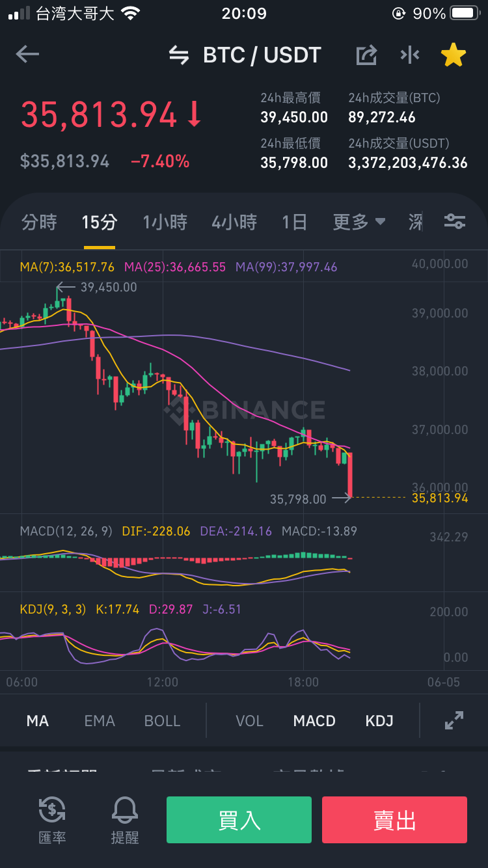Enable the VOL sub-indicator
This screenshot has height=868, width=488.
249,721
